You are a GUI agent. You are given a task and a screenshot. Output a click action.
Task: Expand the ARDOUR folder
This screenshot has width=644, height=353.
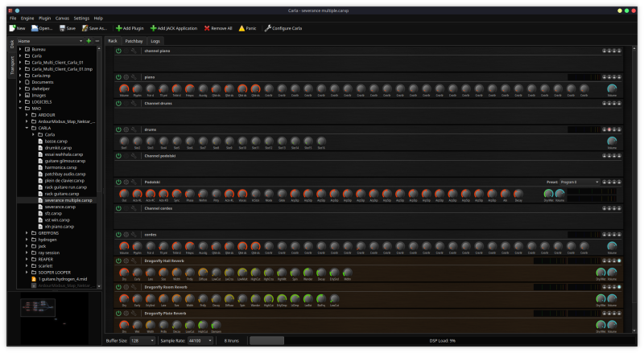pyautogui.click(x=27, y=115)
